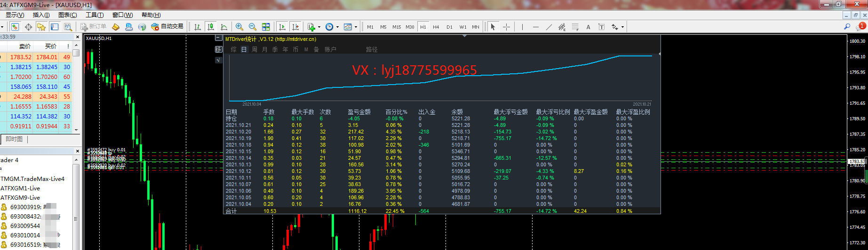Screen dimensions: 868x250
Task: Select the M5 timeframe
Action: (x=383, y=27)
